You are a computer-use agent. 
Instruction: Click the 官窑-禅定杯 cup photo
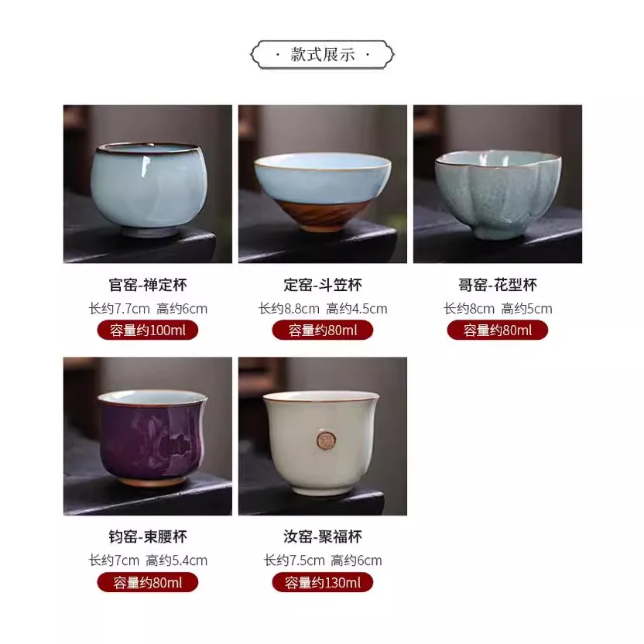[x=147, y=184]
